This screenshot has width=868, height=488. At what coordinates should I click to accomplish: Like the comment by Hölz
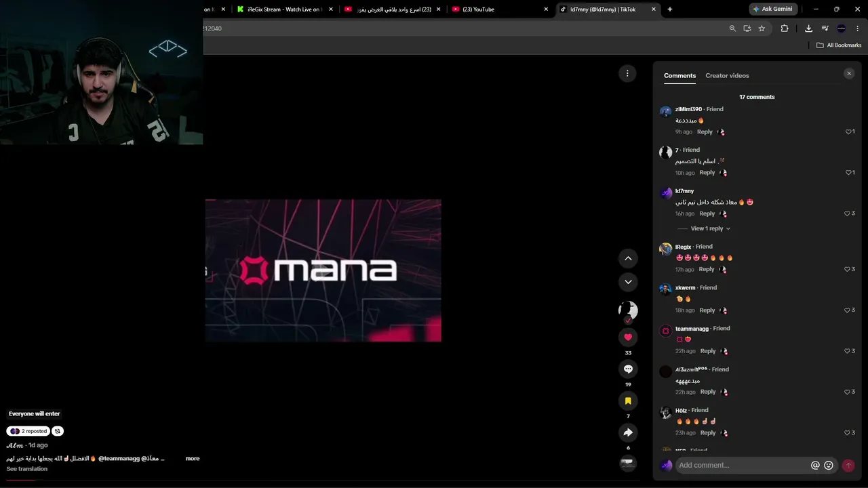click(x=847, y=432)
